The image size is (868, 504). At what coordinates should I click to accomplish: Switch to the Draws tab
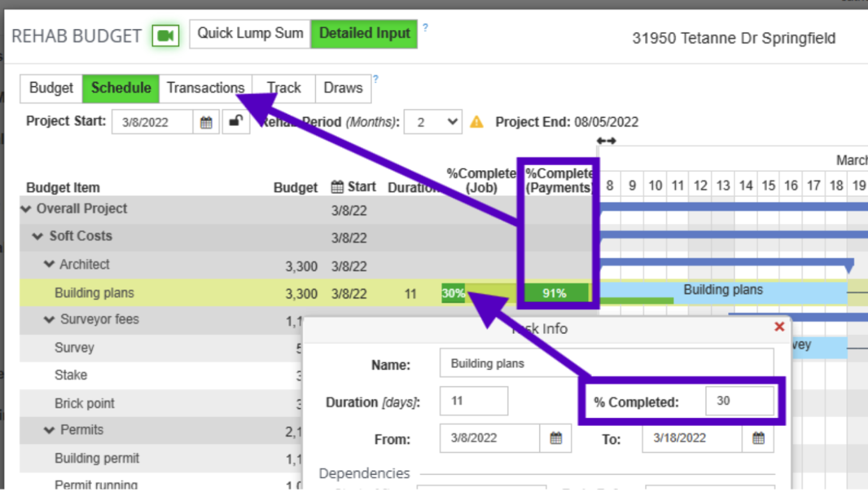click(343, 88)
